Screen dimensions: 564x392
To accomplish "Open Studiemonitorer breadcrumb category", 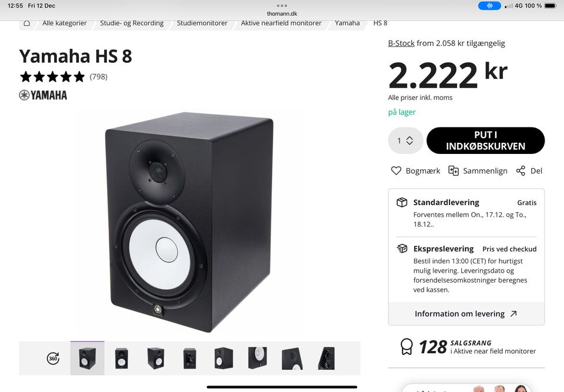I will (202, 23).
